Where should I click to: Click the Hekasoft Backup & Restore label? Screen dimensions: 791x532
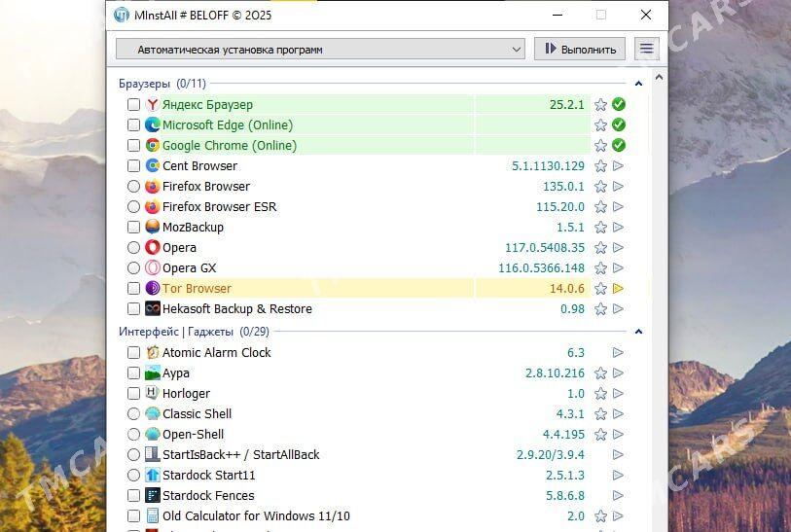point(237,308)
